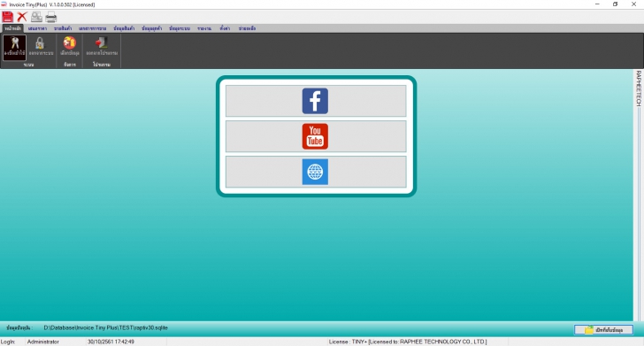Viewport: 644px width, 346px height.
Task: Open the website globe button
Action: tap(316, 172)
